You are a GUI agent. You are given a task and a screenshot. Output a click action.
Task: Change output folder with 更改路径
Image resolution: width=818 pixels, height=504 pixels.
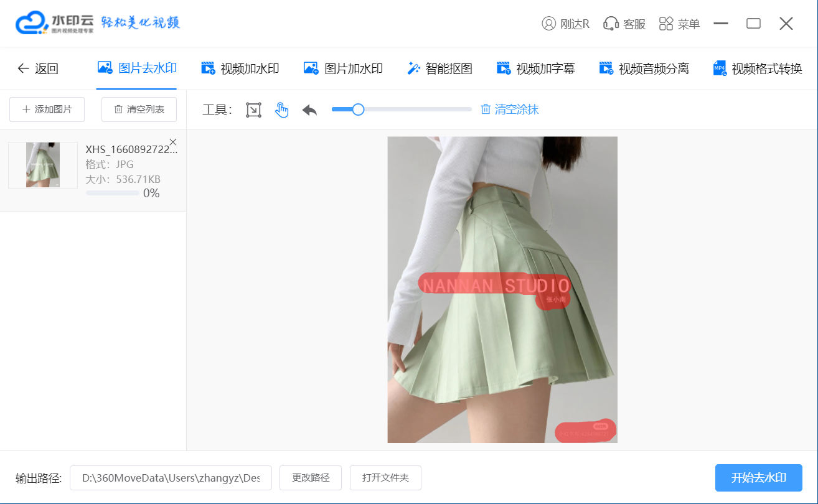(x=311, y=478)
